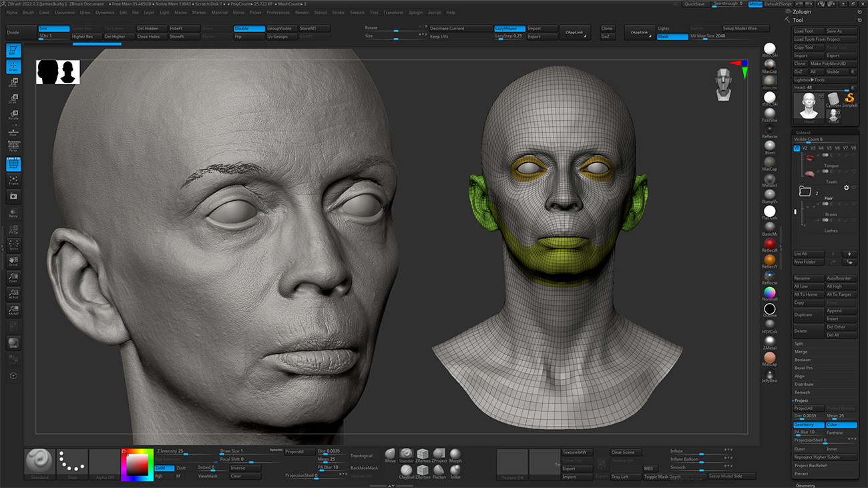Click the Divide button
868x488 pixels.
[x=20, y=33]
